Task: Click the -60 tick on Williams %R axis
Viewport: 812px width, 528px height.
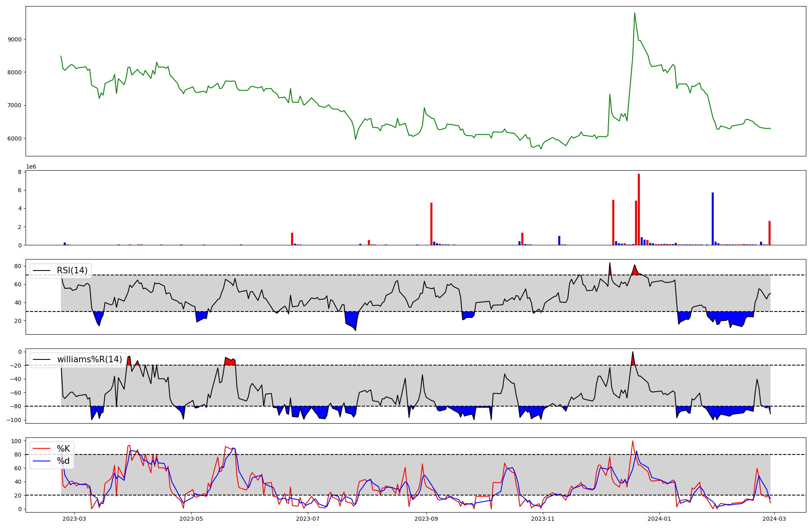Action: pos(16,393)
